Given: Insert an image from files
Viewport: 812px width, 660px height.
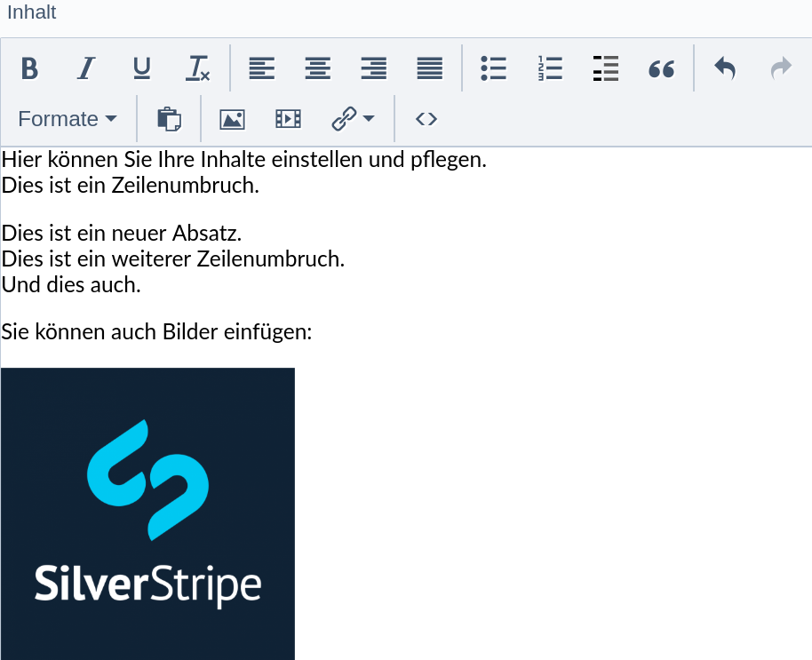Looking at the screenshot, I should tap(233, 119).
